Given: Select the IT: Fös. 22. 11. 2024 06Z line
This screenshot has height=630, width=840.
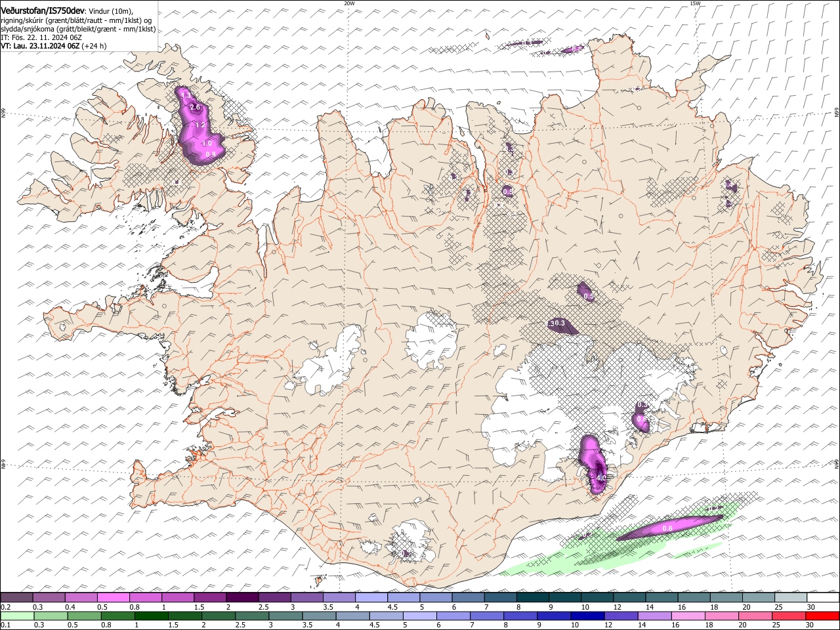Looking at the screenshot, I should 41,37.
